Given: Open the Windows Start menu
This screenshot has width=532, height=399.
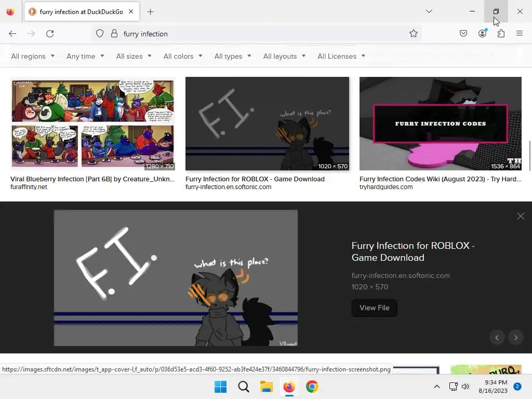Looking at the screenshot, I should point(220,387).
